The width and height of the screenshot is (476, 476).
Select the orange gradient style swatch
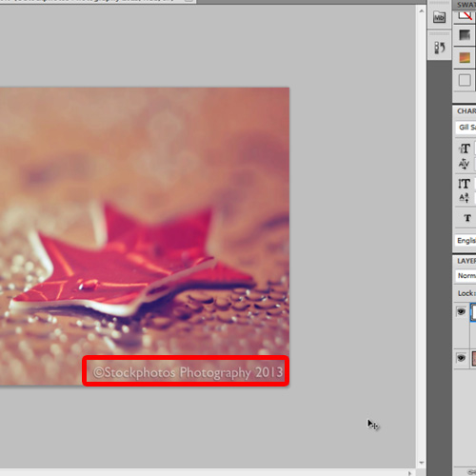click(465, 57)
